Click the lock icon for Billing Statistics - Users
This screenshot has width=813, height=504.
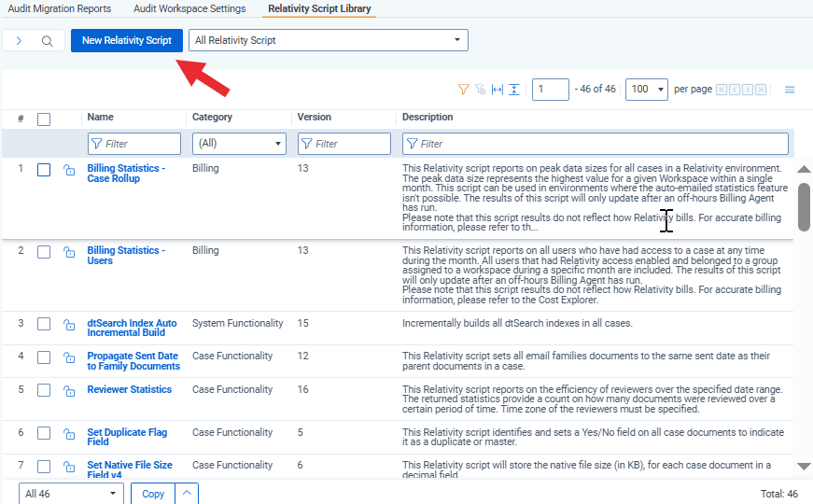[69, 252]
